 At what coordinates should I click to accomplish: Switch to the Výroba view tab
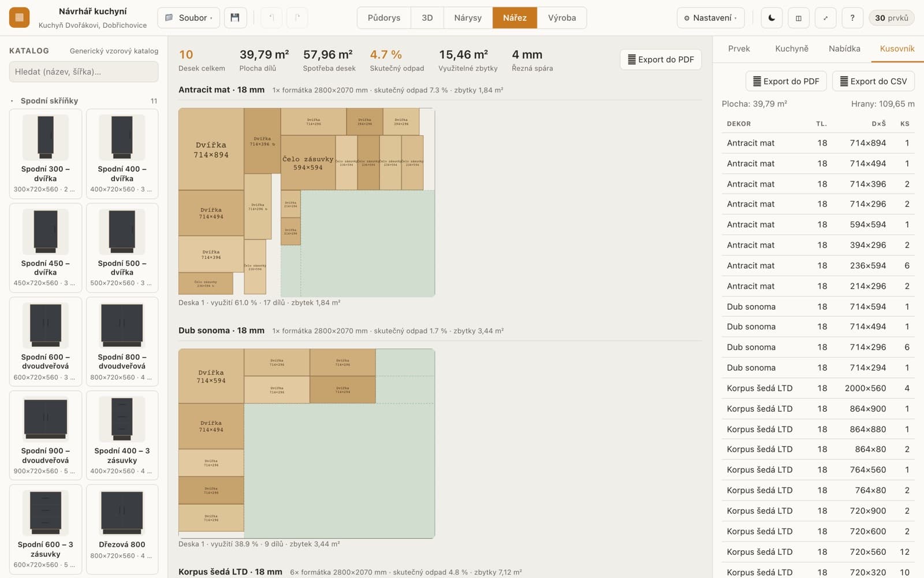click(562, 18)
